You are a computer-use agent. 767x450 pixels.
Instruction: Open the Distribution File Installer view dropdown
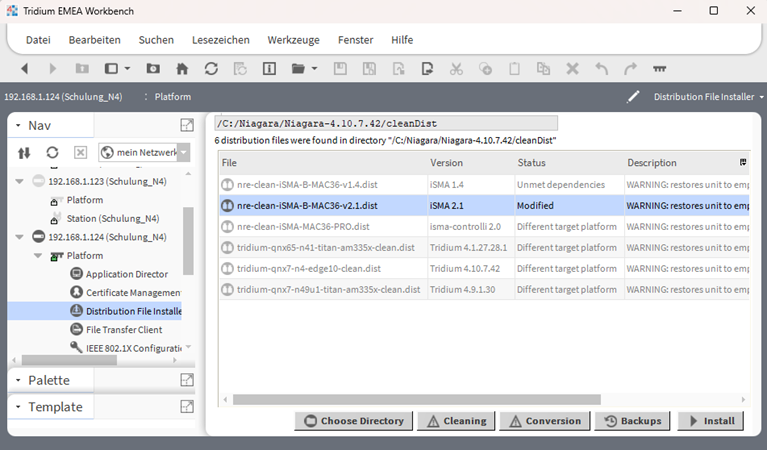709,97
